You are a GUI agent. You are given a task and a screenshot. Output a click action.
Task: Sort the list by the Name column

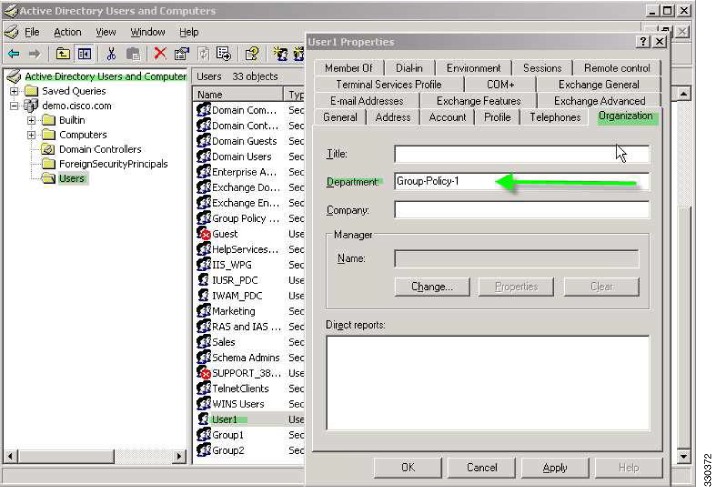tap(239, 95)
